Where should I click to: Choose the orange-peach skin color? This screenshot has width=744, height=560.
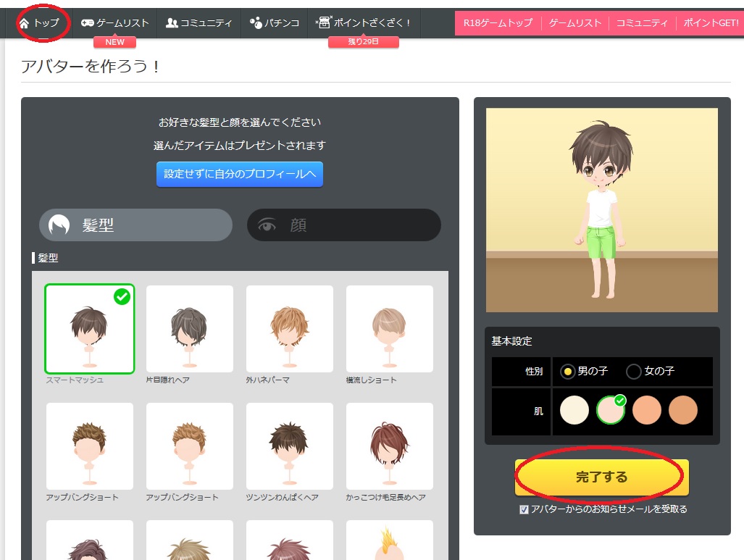[647, 410]
